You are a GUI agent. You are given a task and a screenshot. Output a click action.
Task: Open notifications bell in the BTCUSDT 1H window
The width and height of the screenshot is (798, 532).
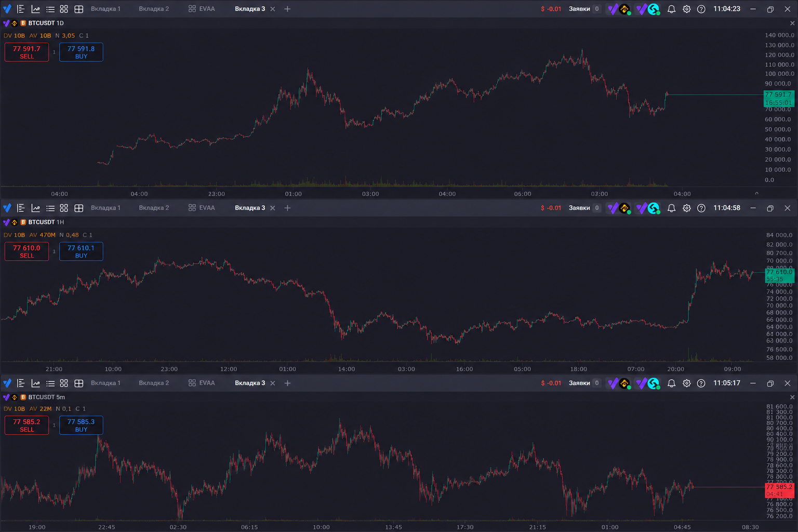[671, 208]
